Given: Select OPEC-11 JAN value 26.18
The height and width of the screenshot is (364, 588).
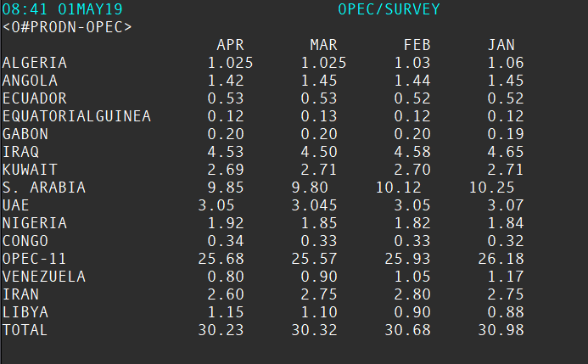Looking at the screenshot, I should pos(501,259).
